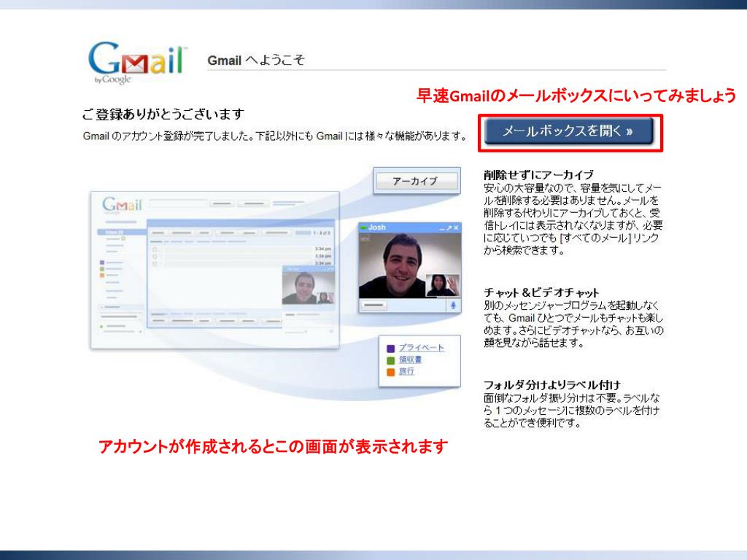Pop out the Josh chat window
The image size is (747, 560).
(449, 228)
